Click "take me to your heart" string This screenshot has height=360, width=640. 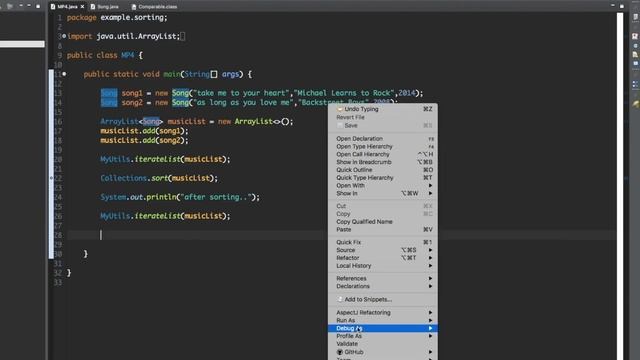pos(241,93)
